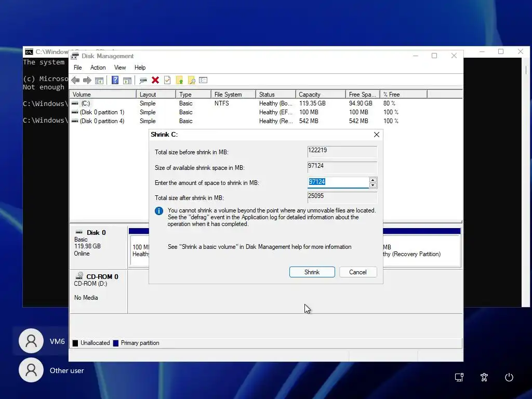This screenshot has width=532, height=399.
Task: Sort by the File System column header
Action: (233, 95)
